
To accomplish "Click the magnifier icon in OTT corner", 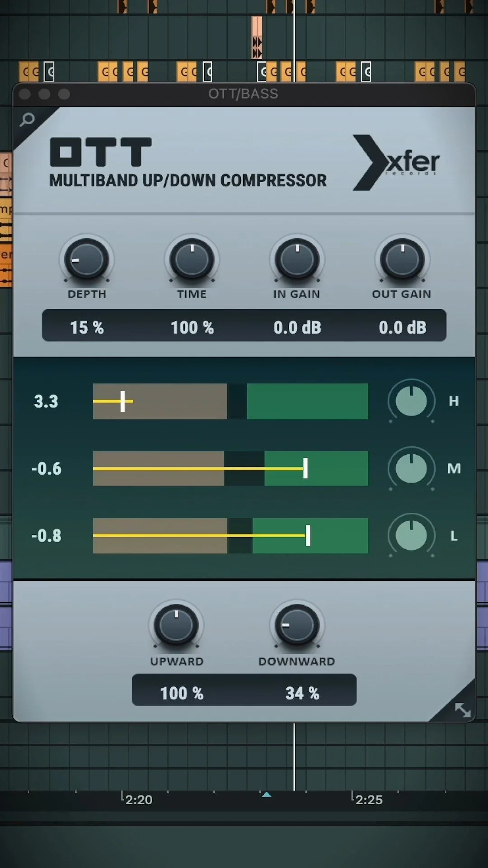I will (x=27, y=120).
